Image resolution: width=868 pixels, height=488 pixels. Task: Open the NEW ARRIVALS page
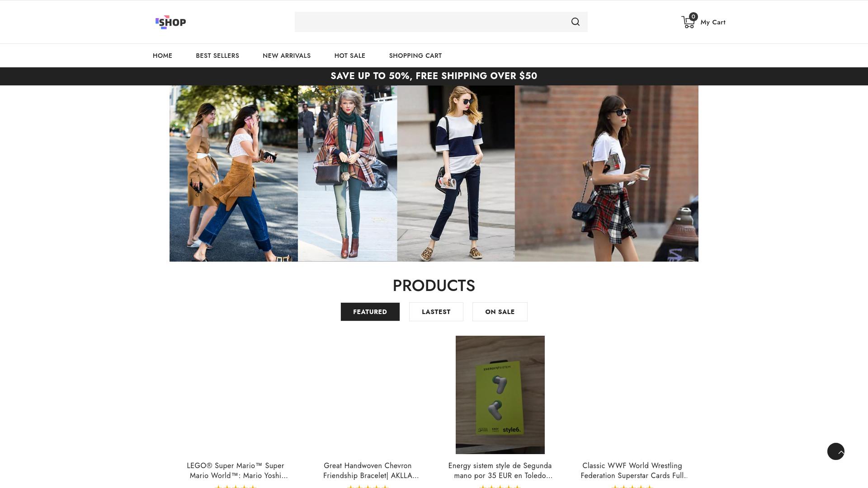[x=287, y=56]
